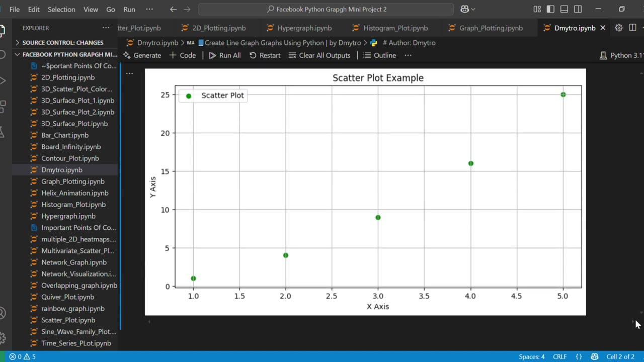Image resolution: width=644 pixels, height=362 pixels.
Task: Open the View menu
Action: pos(91,9)
